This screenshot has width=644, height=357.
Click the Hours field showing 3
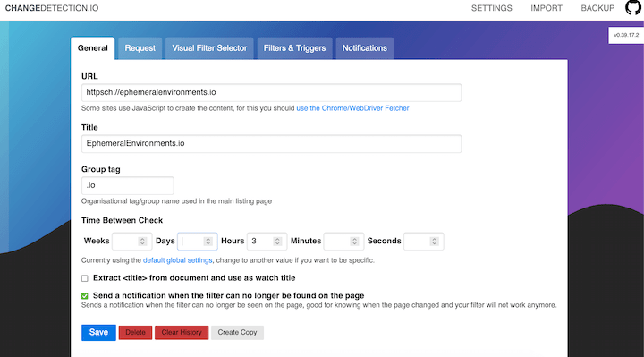(x=267, y=242)
